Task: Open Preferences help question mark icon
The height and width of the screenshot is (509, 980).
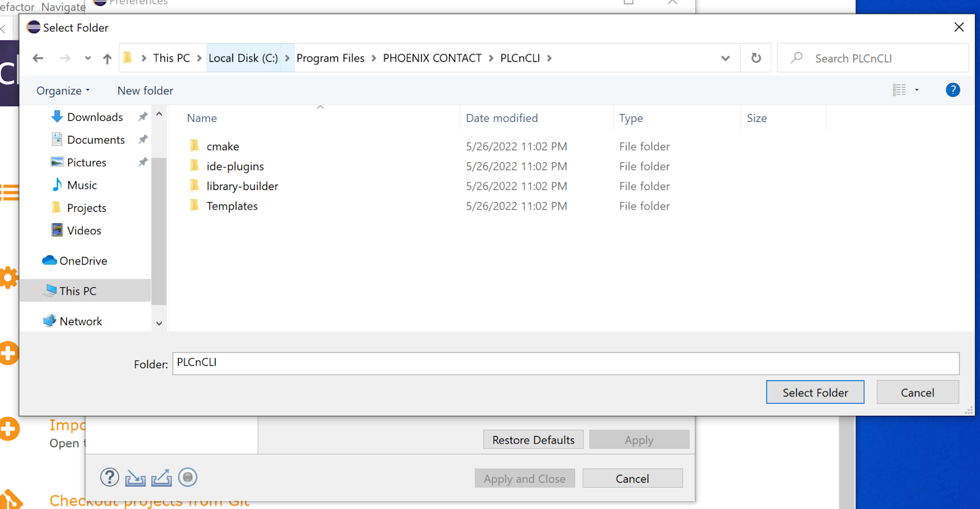Action: click(110, 477)
